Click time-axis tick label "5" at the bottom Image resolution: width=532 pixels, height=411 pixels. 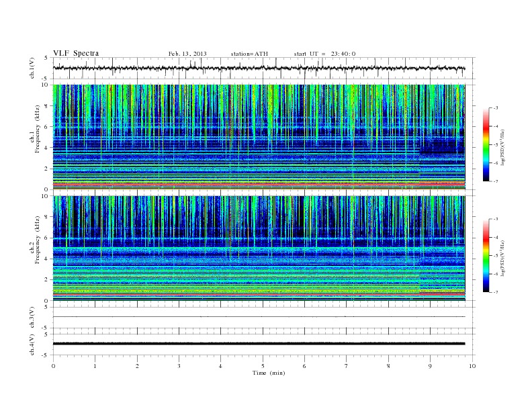(x=263, y=366)
